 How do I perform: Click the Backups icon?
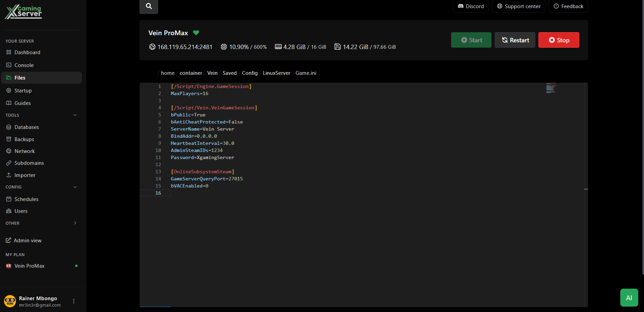click(8, 139)
